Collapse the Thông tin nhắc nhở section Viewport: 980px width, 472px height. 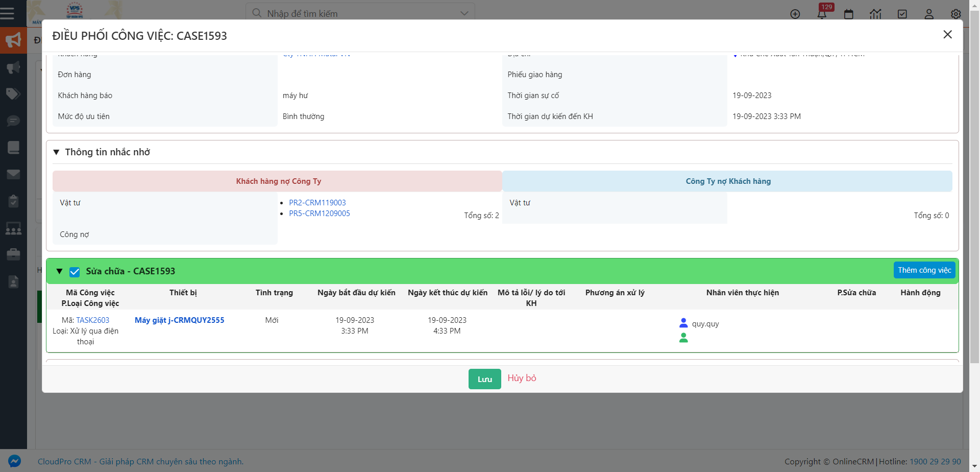pyautogui.click(x=56, y=152)
